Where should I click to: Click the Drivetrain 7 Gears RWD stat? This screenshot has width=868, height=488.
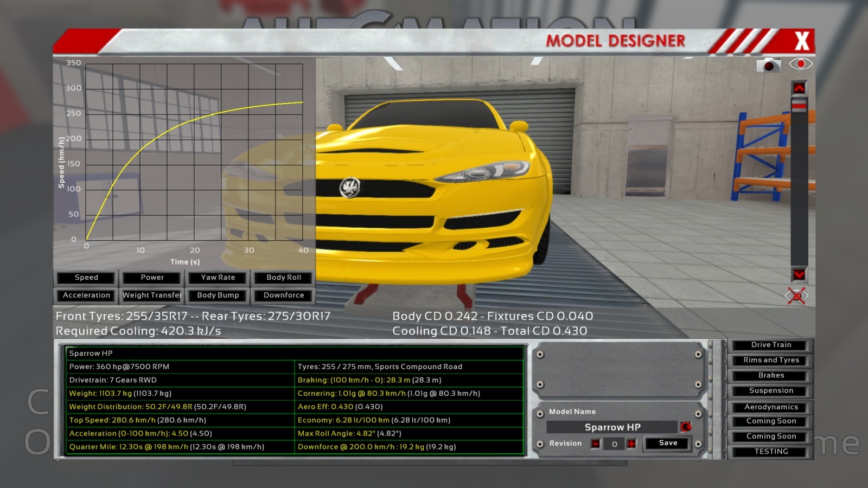[180, 380]
